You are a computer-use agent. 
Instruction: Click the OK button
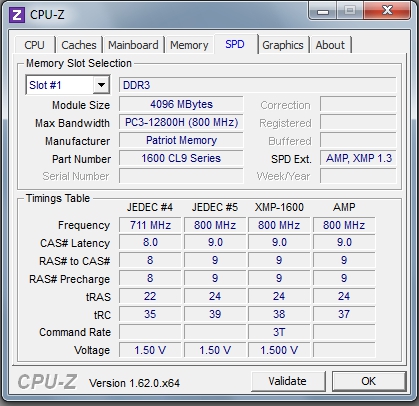tap(369, 381)
